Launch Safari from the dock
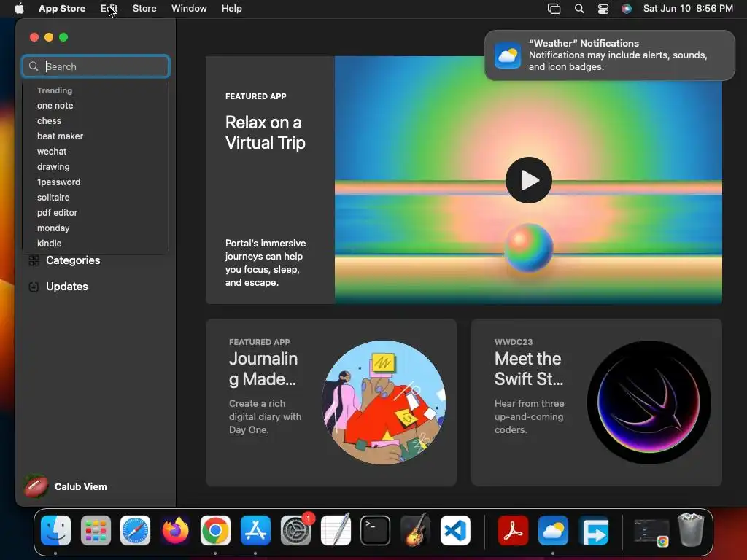This screenshot has width=747, height=560. tap(135, 530)
